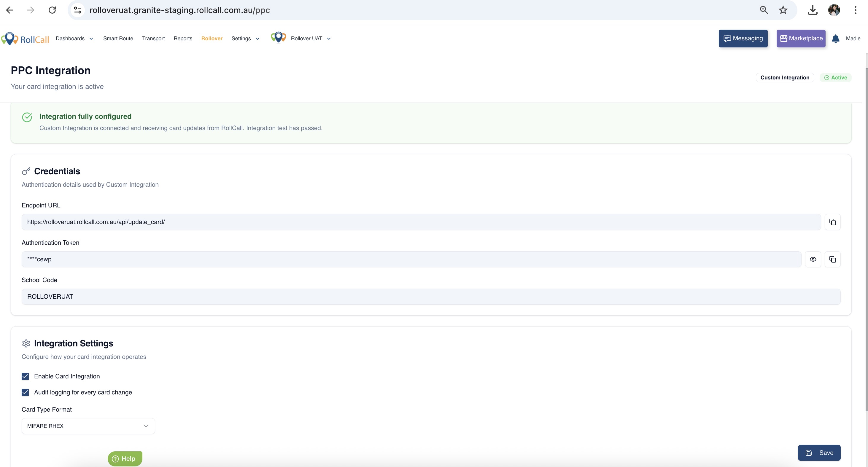Open the Rollover UAT school selector
This screenshot has height=467, width=868.
[310, 39]
